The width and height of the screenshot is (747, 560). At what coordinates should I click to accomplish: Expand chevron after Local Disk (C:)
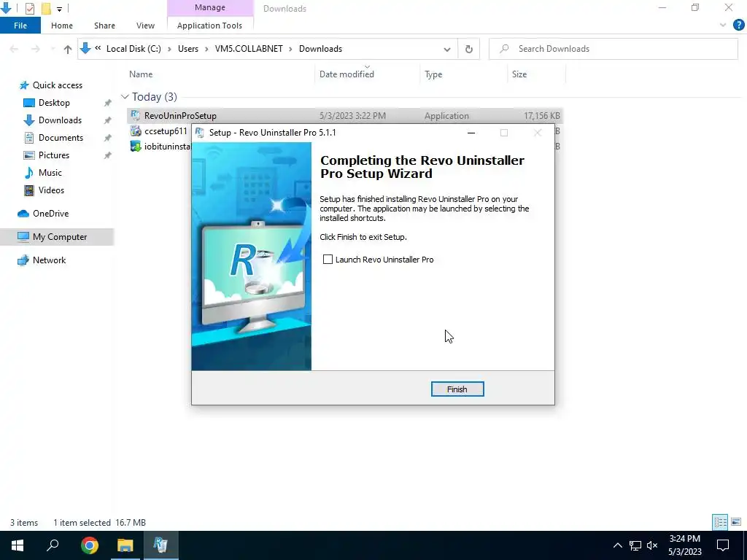pyautogui.click(x=169, y=49)
